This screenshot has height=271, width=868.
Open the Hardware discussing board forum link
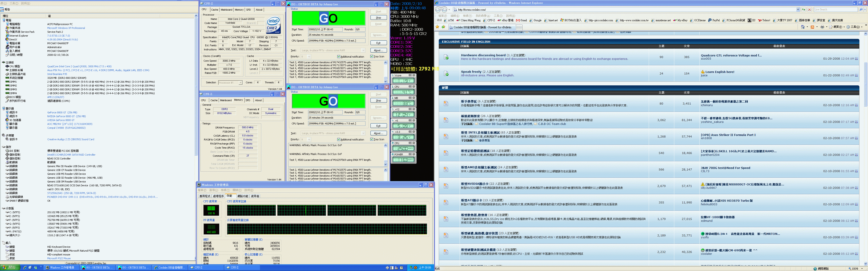coord(483,55)
